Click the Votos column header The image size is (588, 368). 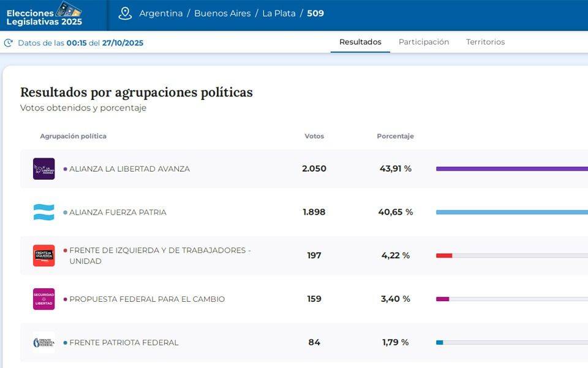tap(314, 136)
